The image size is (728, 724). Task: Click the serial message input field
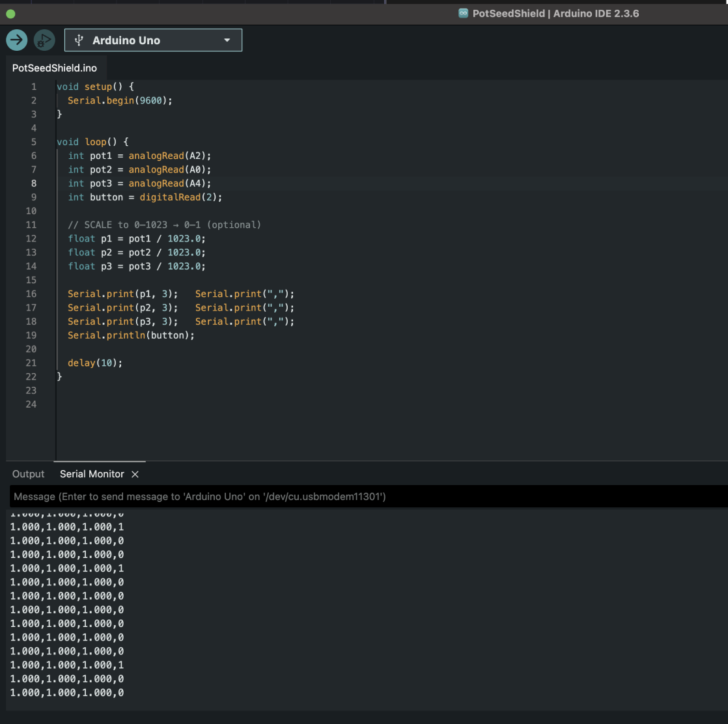260,496
